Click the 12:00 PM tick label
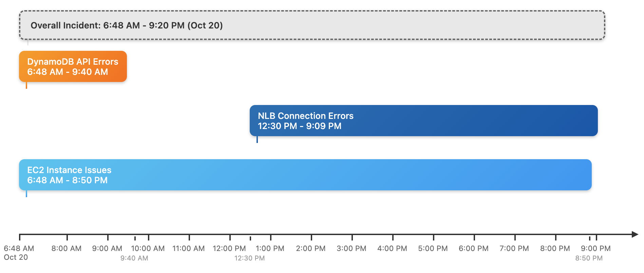The width and height of the screenshot is (644, 273). click(229, 249)
